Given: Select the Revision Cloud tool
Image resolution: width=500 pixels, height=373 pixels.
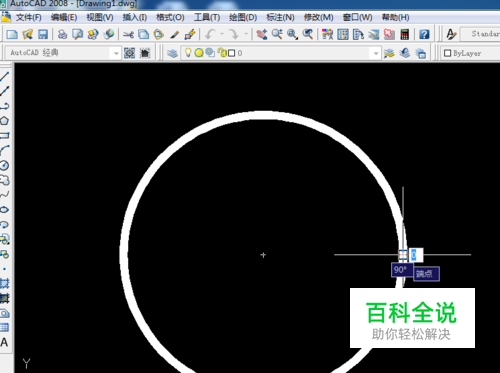Looking at the screenshot, I should (5, 180).
